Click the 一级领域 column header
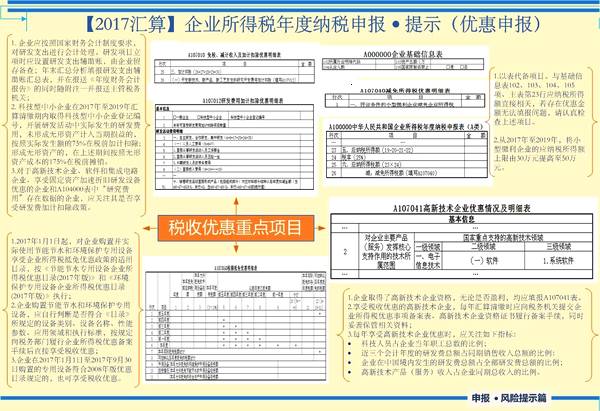Viewport: 600px width, 411px height. tap(428, 246)
